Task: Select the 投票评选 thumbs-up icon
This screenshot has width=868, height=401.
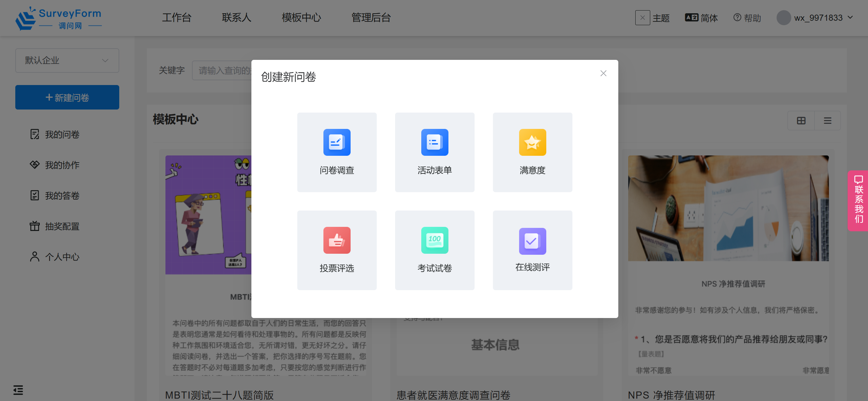Action: click(337, 240)
